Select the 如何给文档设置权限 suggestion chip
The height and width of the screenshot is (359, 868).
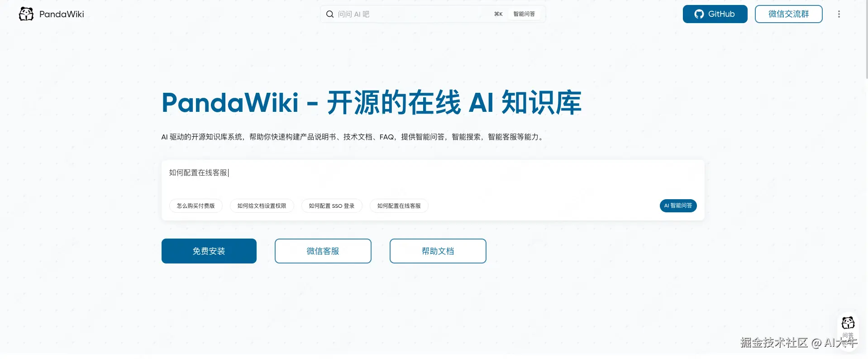click(x=262, y=206)
